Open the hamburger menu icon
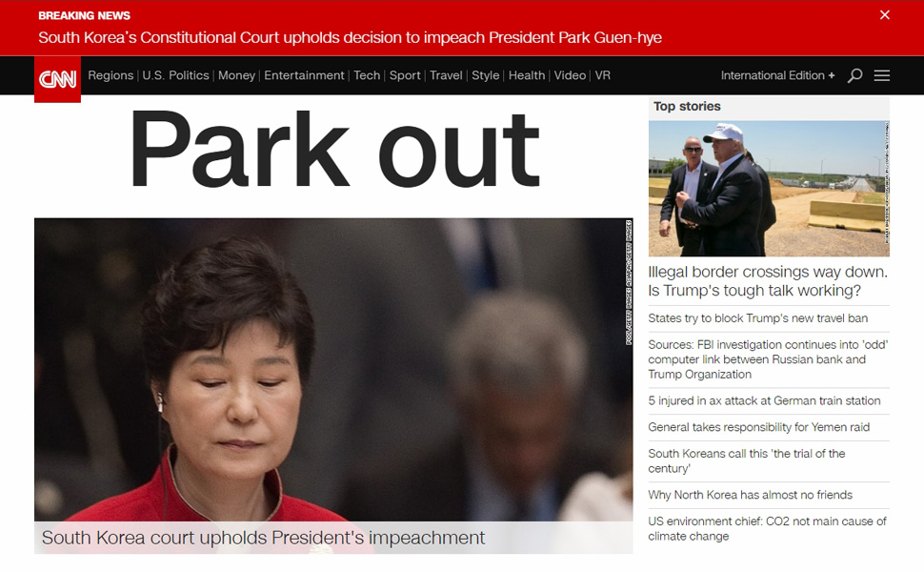 pyautogui.click(x=881, y=75)
